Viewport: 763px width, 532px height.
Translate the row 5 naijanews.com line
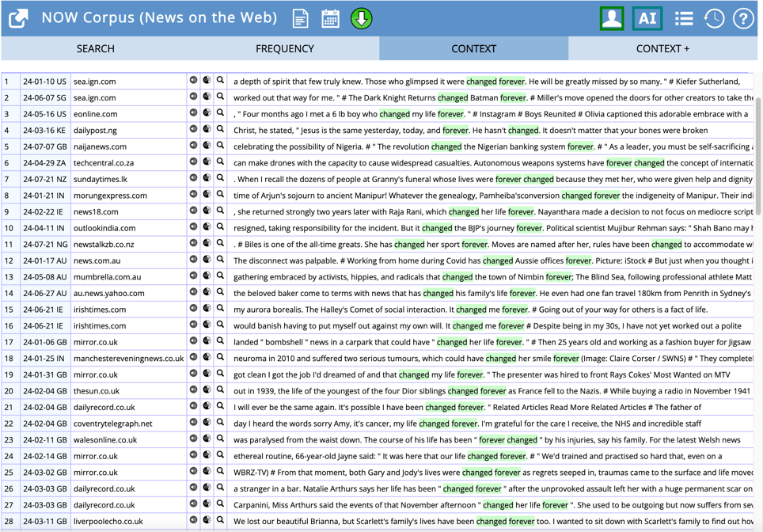pos(207,145)
